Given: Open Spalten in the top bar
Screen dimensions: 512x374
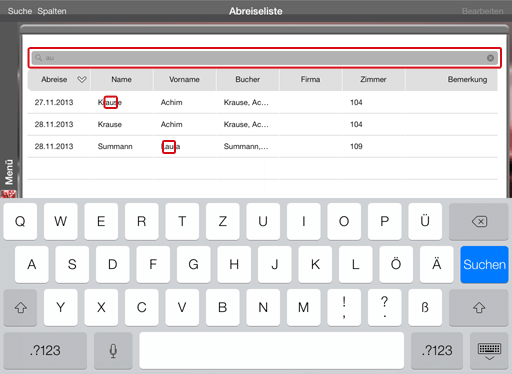Looking at the screenshot, I should [x=52, y=11].
